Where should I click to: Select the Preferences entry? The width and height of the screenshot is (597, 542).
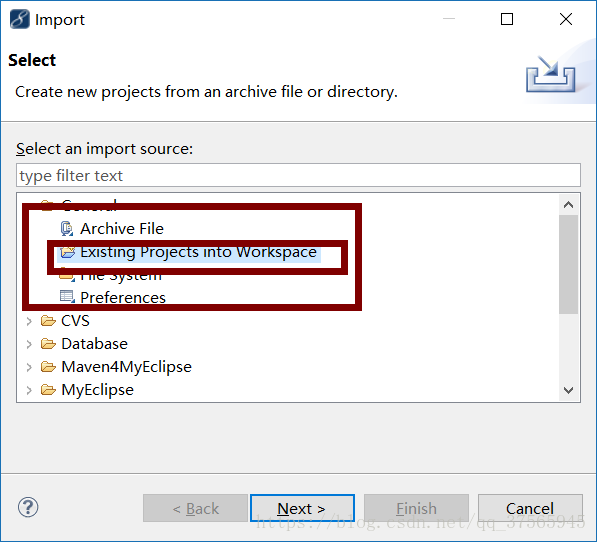[x=123, y=297]
